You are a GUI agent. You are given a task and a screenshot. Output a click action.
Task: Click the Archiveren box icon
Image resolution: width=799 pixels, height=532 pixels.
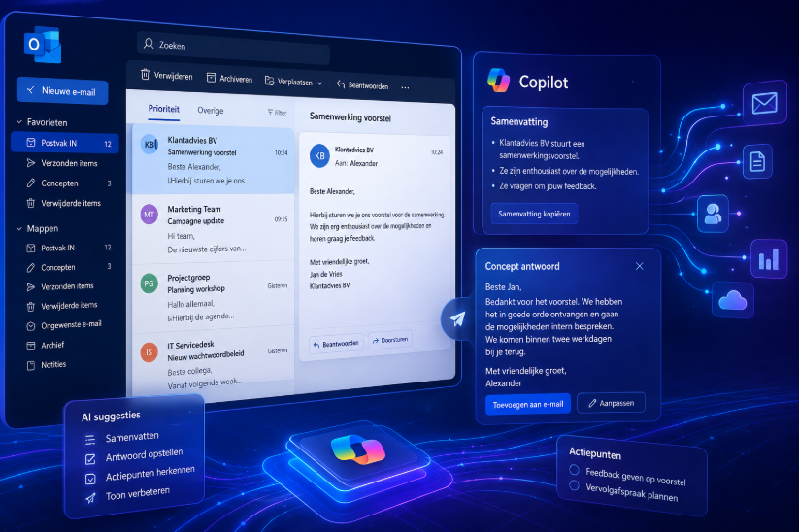(211, 78)
